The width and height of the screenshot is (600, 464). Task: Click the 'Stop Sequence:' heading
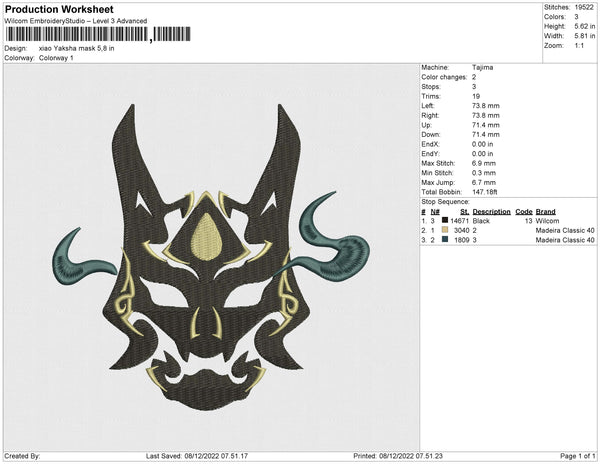pos(445,202)
